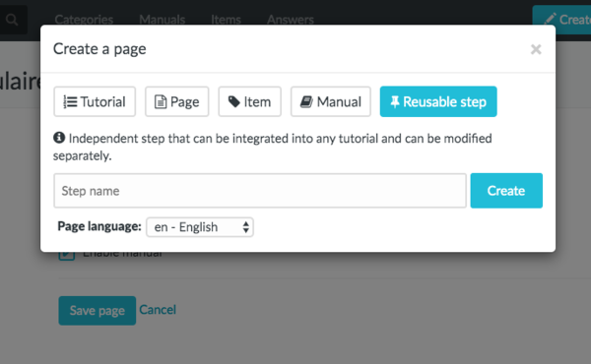Select the Reusable step button
This screenshot has width=591, height=364.
(438, 101)
